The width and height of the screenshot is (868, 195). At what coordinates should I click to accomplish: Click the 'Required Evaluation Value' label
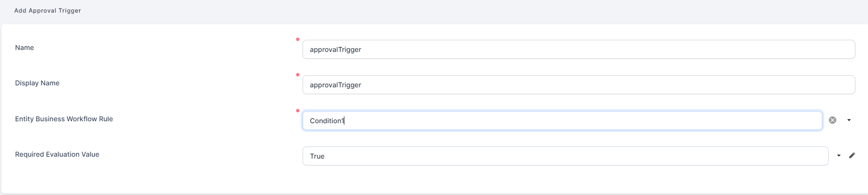(57, 154)
